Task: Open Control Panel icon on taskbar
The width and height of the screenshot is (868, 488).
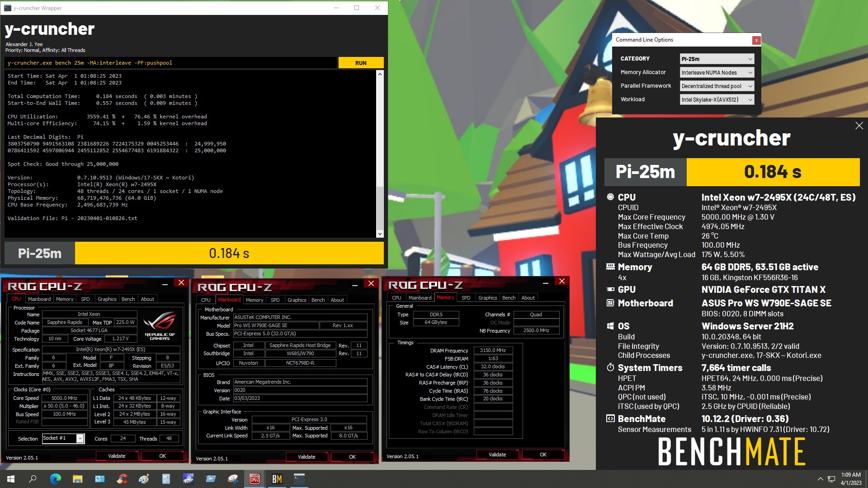Action: [x=99, y=479]
